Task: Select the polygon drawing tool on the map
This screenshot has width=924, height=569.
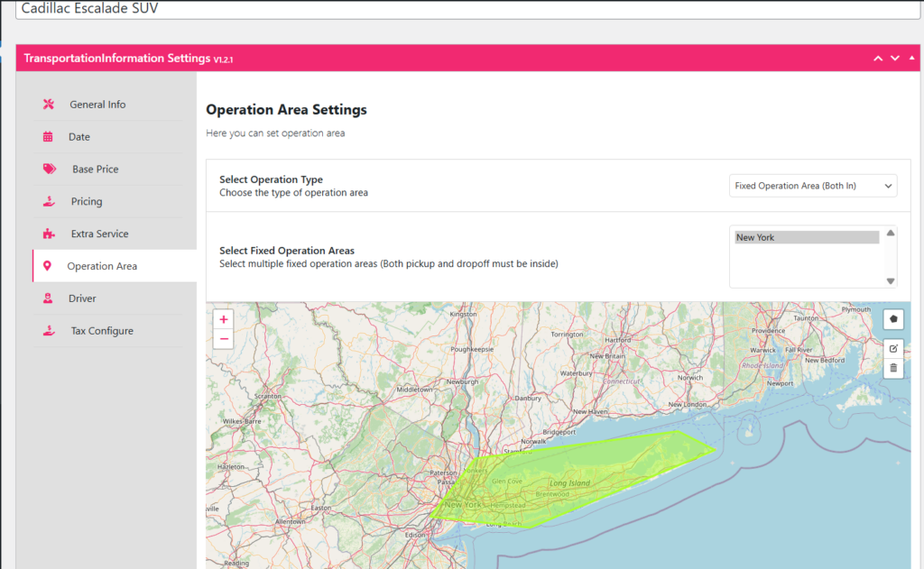Action: coord(892,319)
